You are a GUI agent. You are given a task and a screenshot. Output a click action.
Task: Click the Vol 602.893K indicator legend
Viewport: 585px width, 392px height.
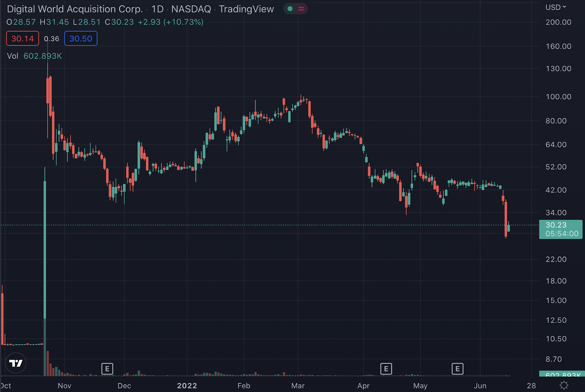(x=34, y=56)
